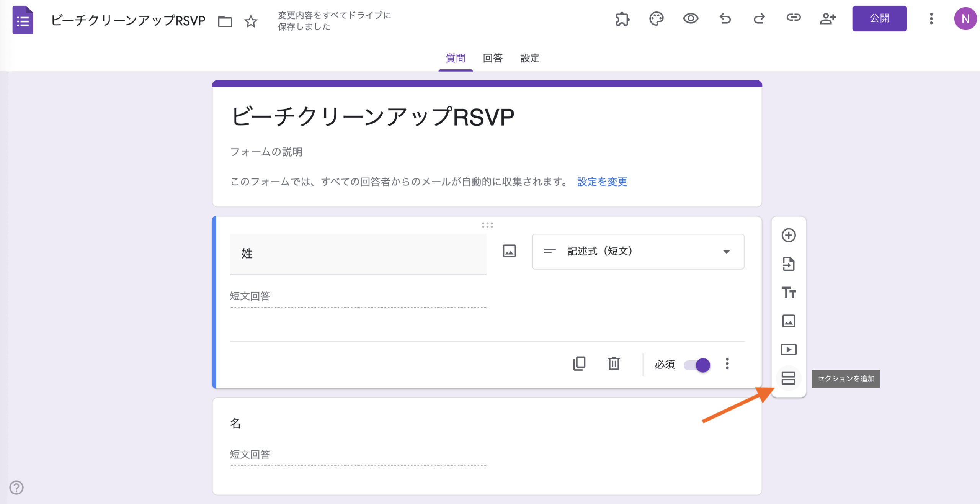The height and width of the screenshot is (504, 980).
Task: Open the theme customization palette icon
Action: click(656, 18)
